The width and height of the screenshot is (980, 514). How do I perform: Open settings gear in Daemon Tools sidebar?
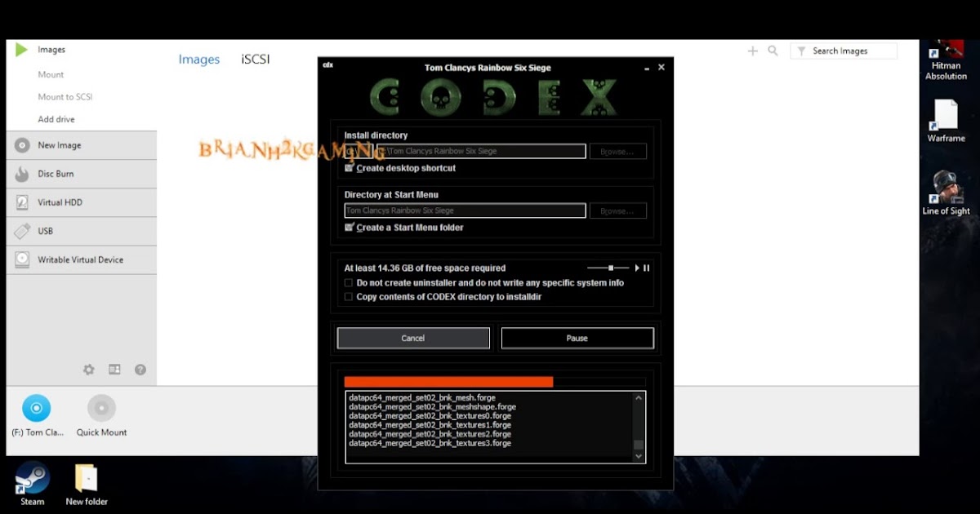(x=89, y=370)
